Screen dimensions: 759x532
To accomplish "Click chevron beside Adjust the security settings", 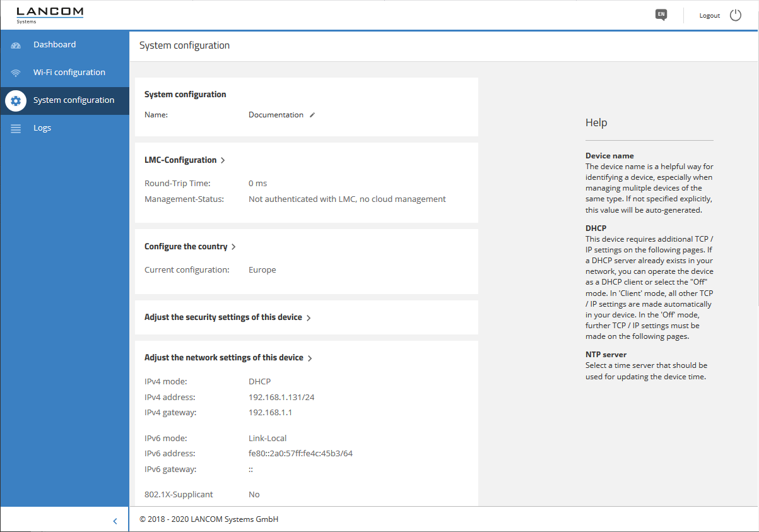I will 309,318.
